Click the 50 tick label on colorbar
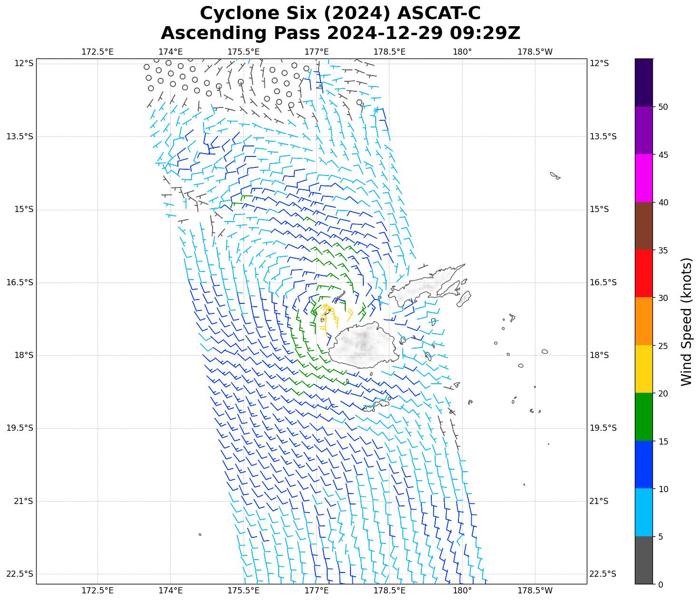Screen dimensions: 700x601 point(662,107)
